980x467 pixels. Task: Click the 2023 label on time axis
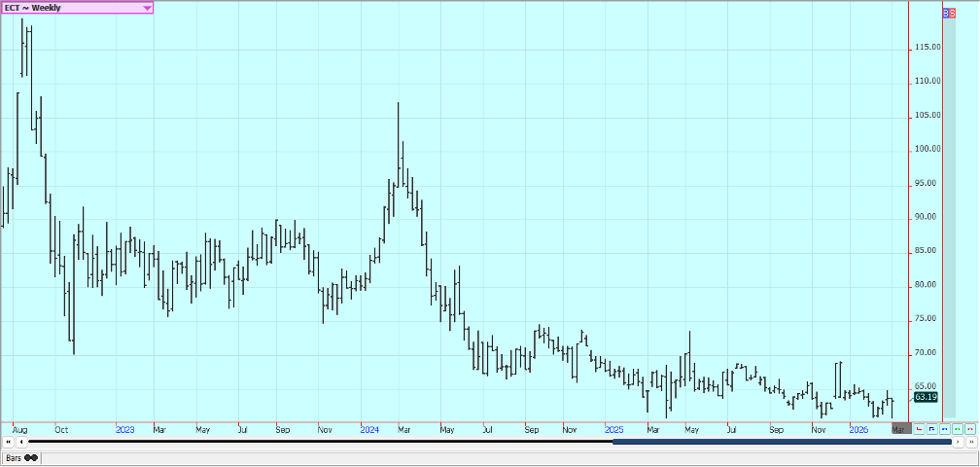[124, 429]
